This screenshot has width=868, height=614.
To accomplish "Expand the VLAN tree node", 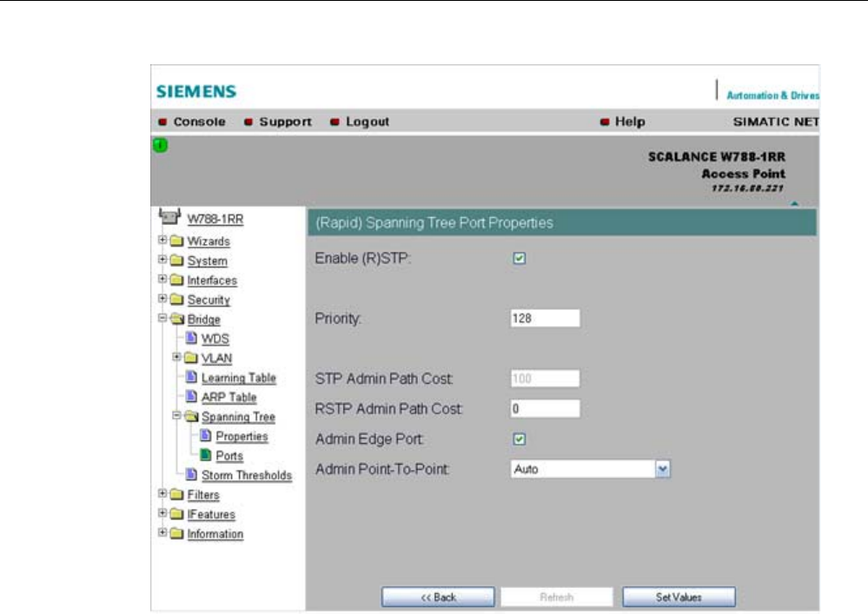I will point(176,357).
